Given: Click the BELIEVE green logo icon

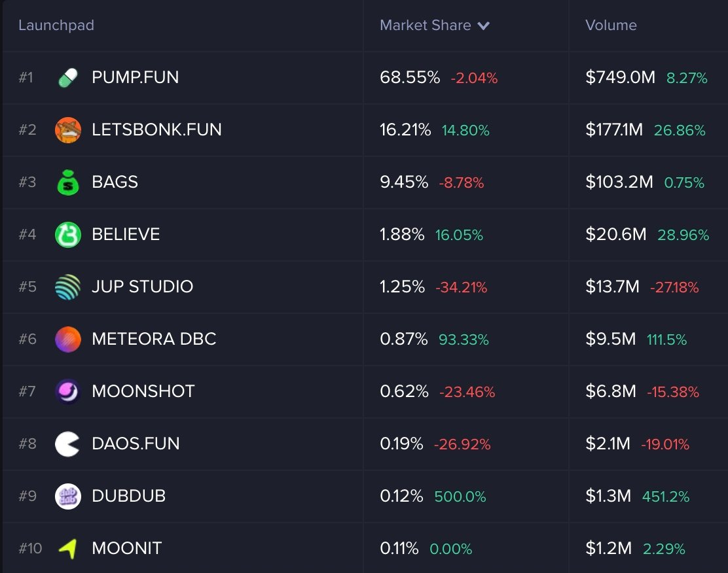Looking at the screenshot, I should (x=68, y=235).
